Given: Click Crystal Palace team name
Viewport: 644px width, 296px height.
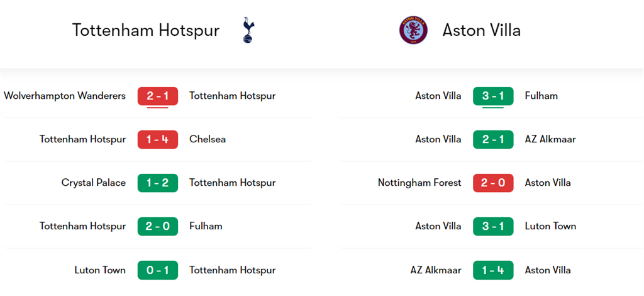Looking at the screenshot, I should pos(94,183).
